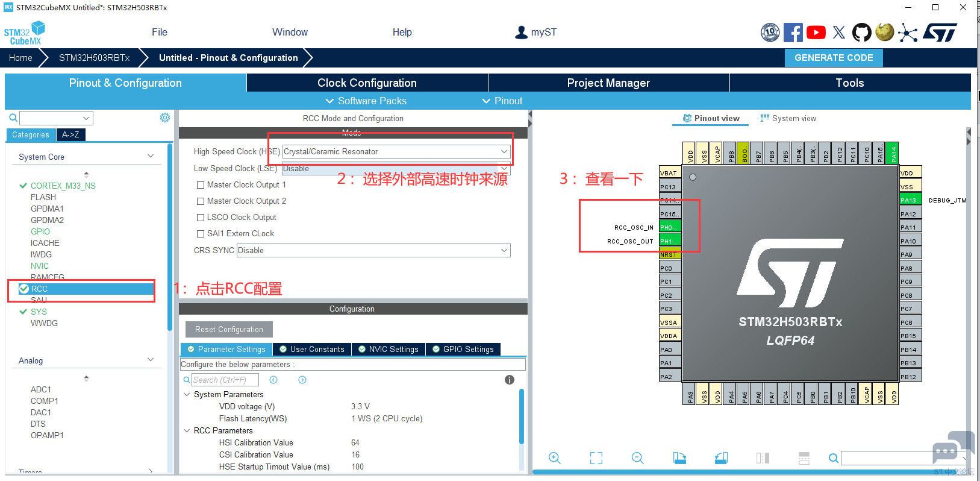This screenshot has height=481, width=980.
Task: Click the pin search magnifier icon
Action: pyautogui.click(x=834, y=458)
